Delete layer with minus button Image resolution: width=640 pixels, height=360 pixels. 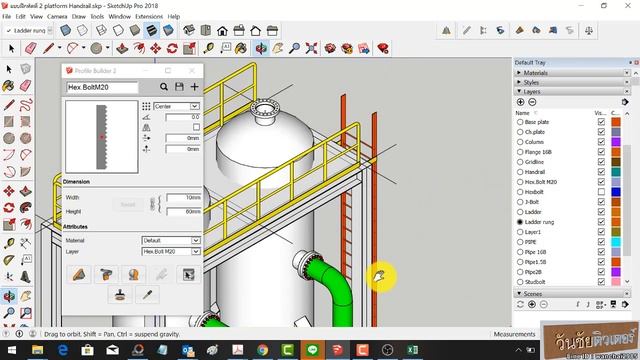[x=532, y=102]
